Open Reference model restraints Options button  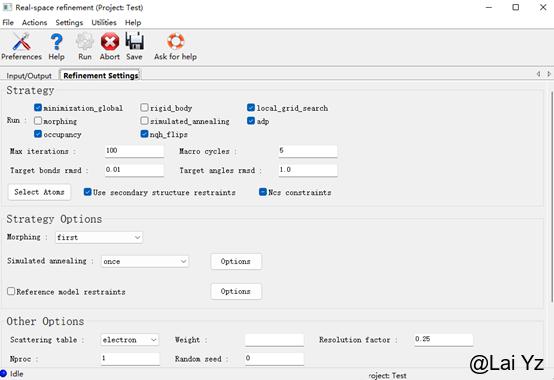pos(236,291)
